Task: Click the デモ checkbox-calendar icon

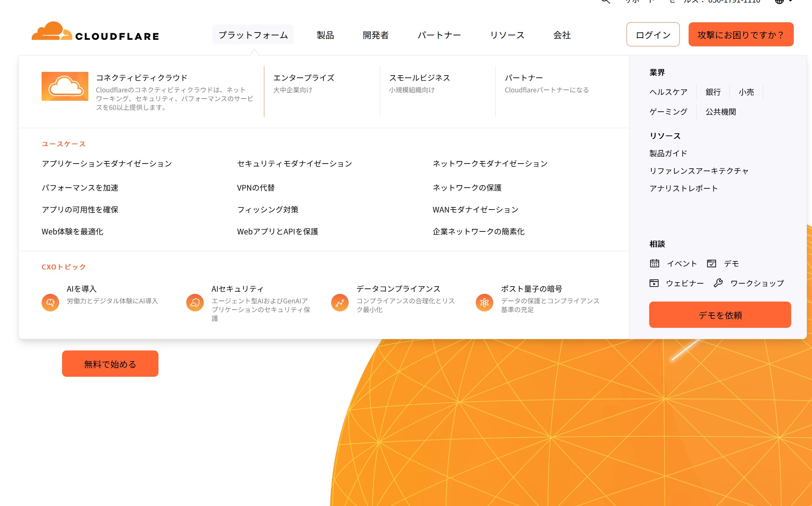Action: pos(712,264)
